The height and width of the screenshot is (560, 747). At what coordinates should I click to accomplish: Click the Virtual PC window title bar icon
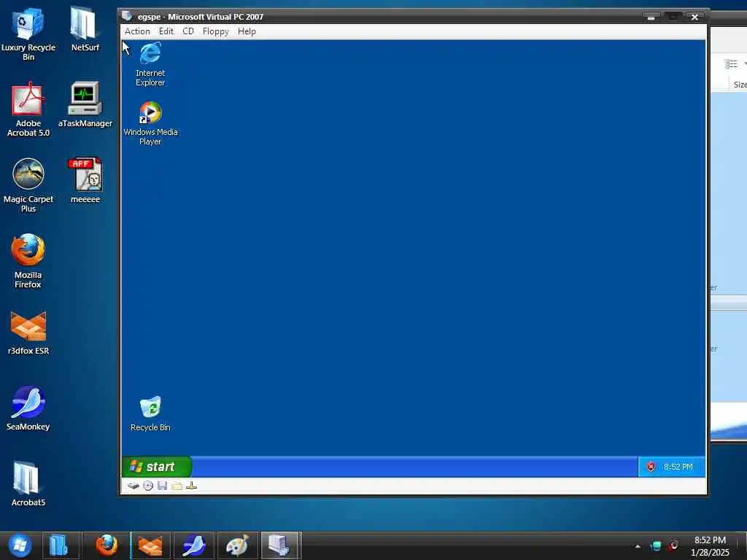click(x=127, y=16)
